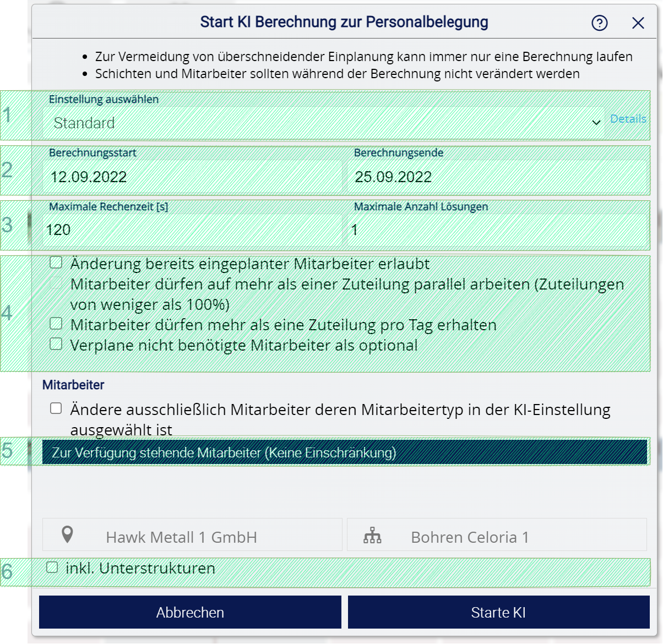Select the Hawk Metall 1 GmbH field
The width and height of the screenshot is (663, 644).
(193, 537)
